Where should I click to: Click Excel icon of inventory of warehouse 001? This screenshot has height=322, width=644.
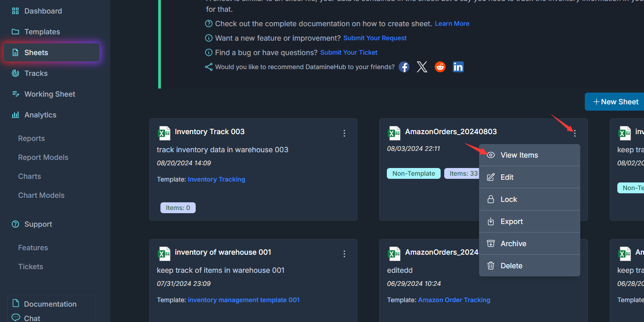(x=164, y=254)
